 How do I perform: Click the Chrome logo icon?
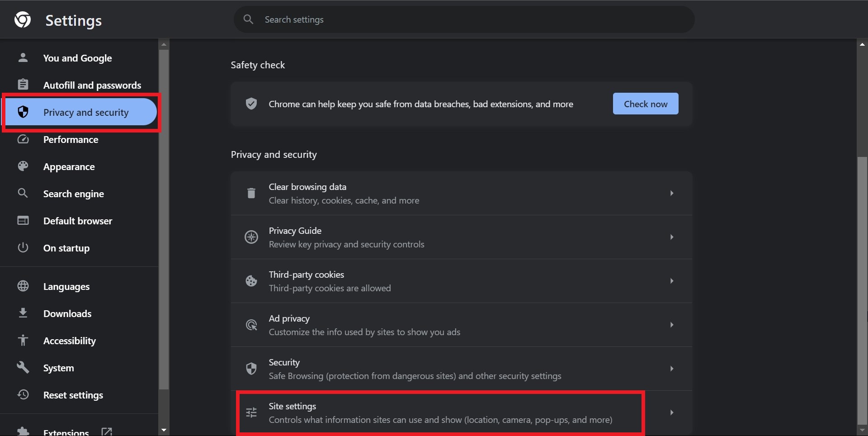(23, 19)
